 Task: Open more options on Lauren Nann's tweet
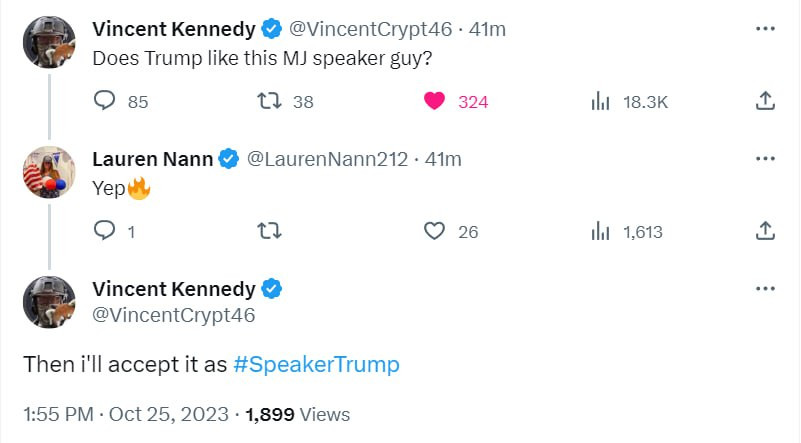pyautogui.click(x=765, y=159)
